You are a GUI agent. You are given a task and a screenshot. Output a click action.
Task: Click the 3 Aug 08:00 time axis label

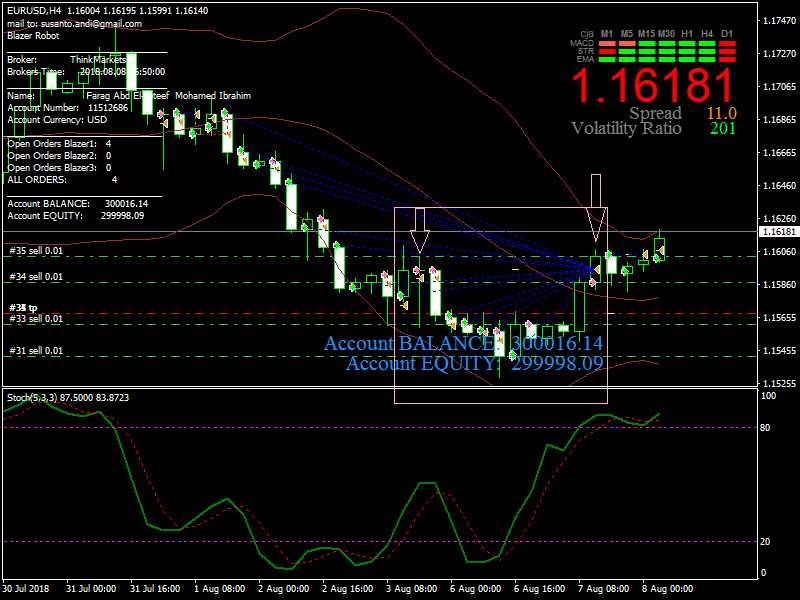tap(411, 589)
